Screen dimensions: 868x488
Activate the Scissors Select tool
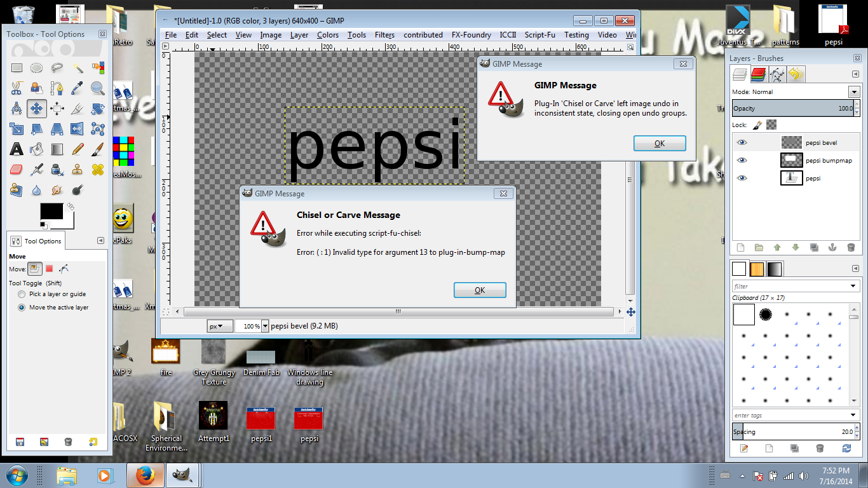[x=17, y=88]
